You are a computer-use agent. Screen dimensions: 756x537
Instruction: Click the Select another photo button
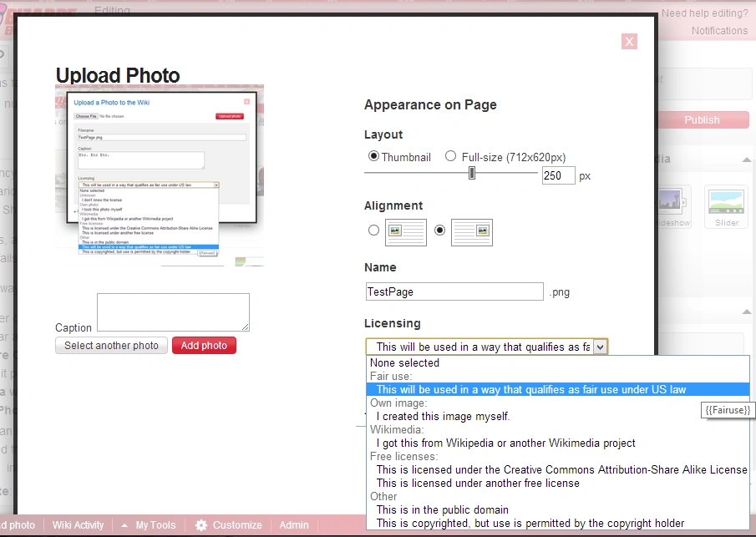(x=111, y=346)
